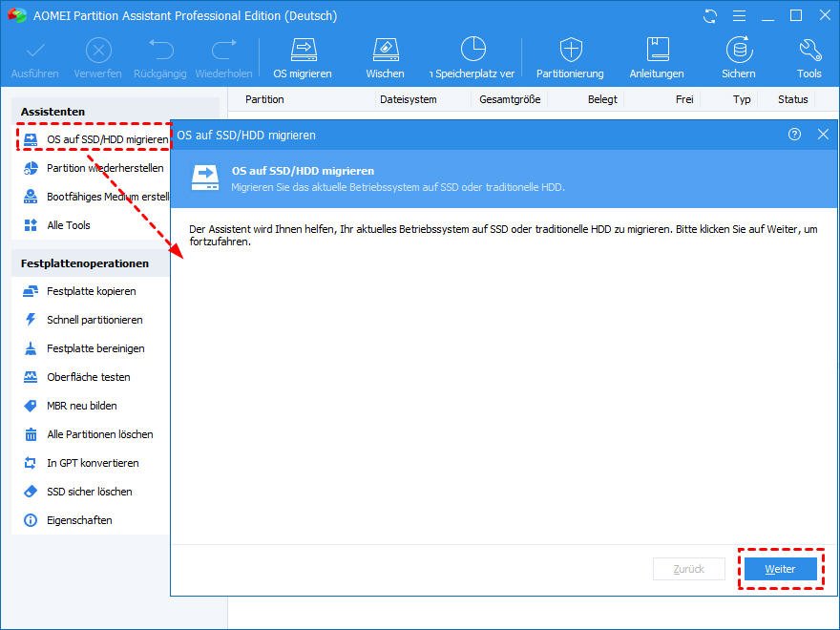Click the Zurück button

tap(689, 569)
